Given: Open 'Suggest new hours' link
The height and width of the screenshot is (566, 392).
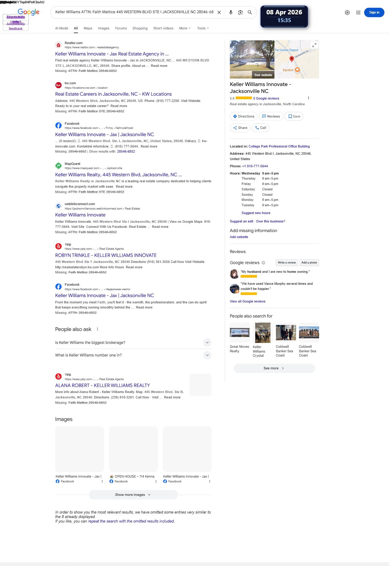Looking at the screenshot, I should click(256, 213).
